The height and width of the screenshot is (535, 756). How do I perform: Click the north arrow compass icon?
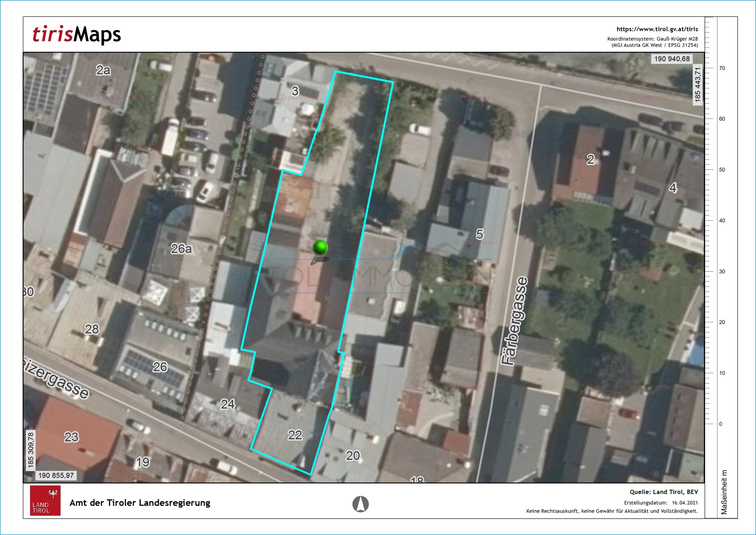tap(360, 504)
